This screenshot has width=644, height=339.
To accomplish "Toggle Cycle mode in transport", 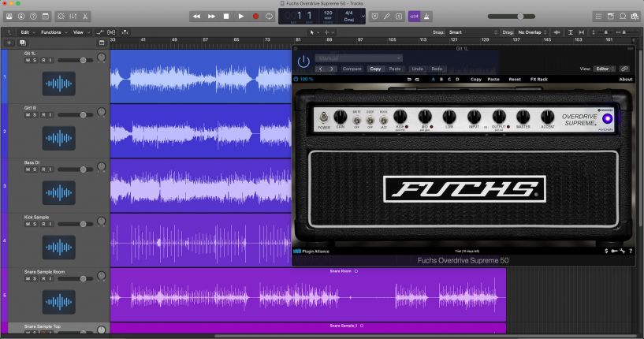I will click(269, 17).
